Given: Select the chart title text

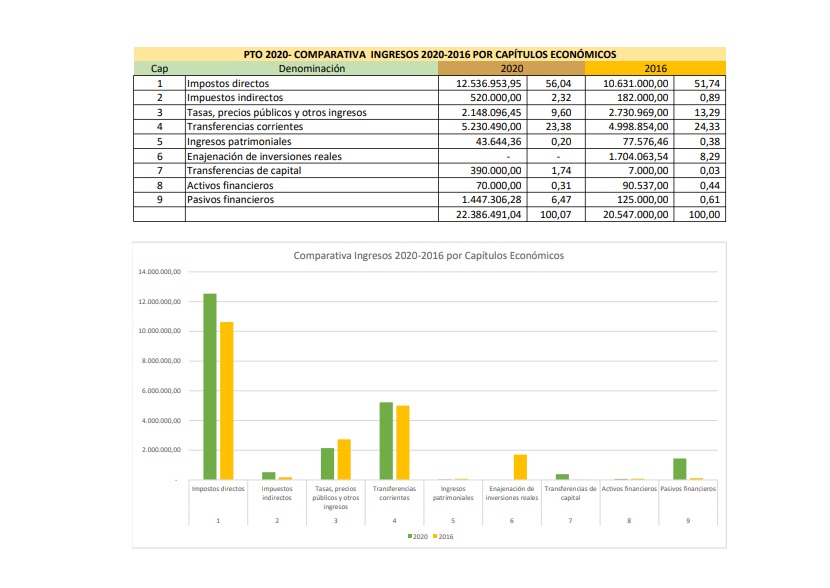Looking at the screenshot, I should [428, 256].
